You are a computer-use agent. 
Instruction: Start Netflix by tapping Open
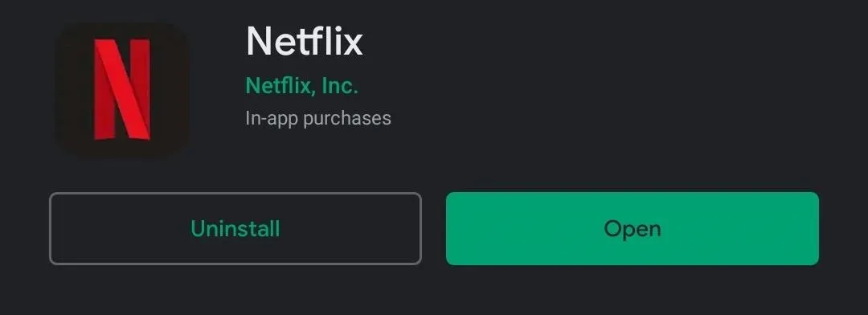coord(633,229)
